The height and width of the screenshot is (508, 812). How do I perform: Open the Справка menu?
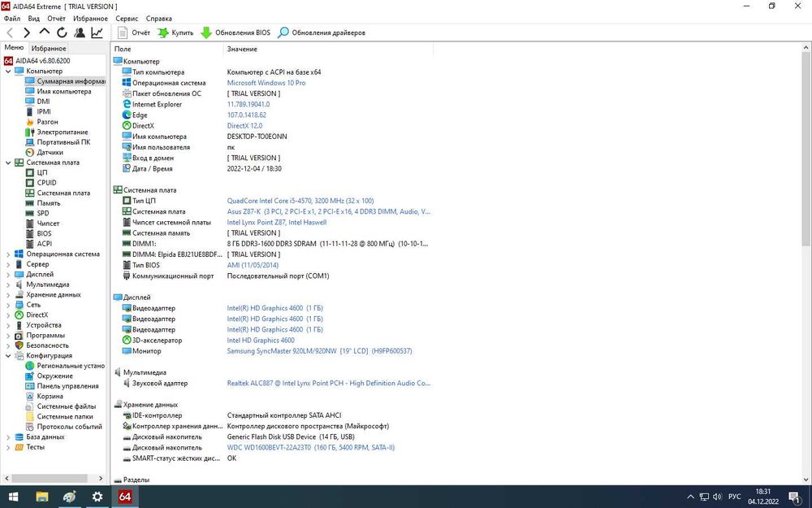tap(159, 19)
